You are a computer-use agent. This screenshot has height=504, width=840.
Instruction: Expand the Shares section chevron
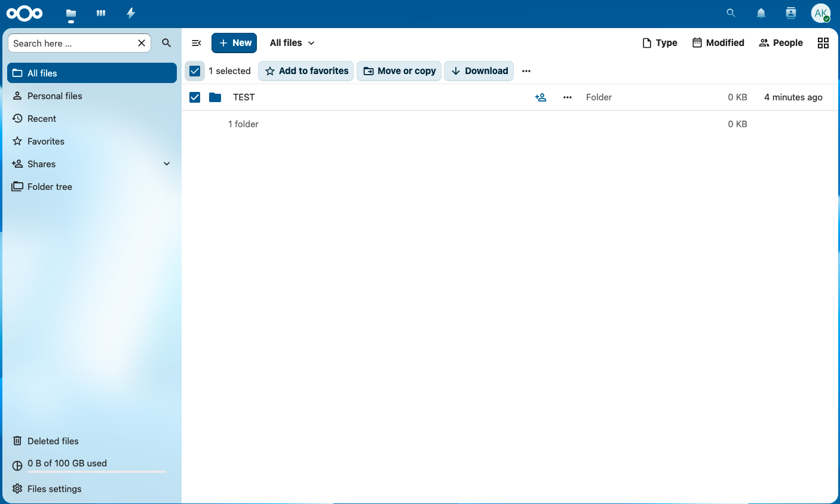coord(167,164)
